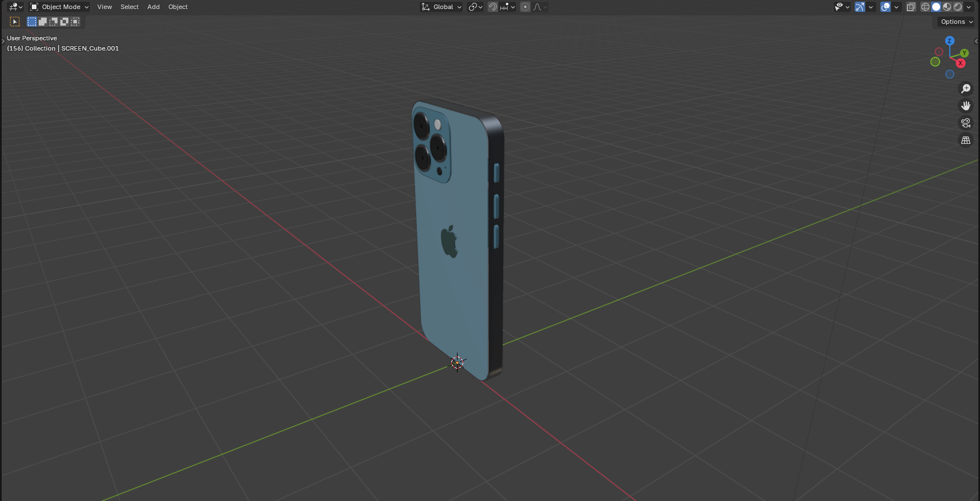Screen dimensions: 980x501
Task: Toggle the camera view icon
Action: (966, 123)
